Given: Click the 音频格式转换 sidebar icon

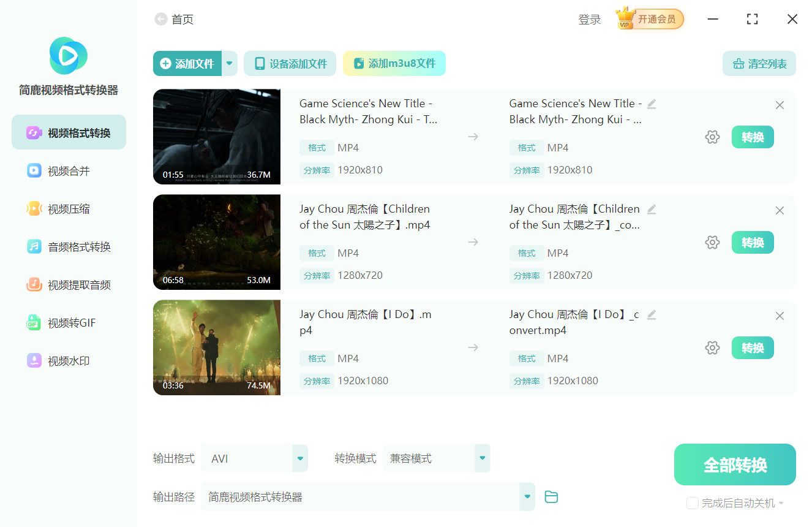Looking at the screenshot, I should point(34,246).
